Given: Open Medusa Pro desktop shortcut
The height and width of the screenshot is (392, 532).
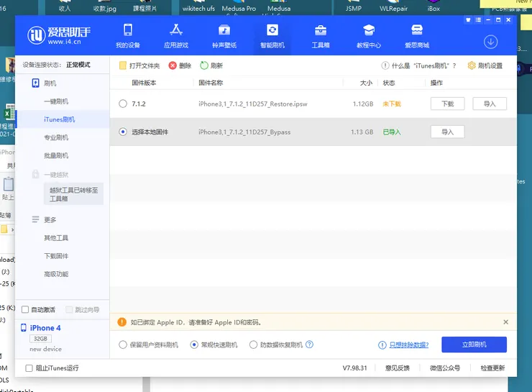Looking at the screenshot, I should click(x=239, y=6).
